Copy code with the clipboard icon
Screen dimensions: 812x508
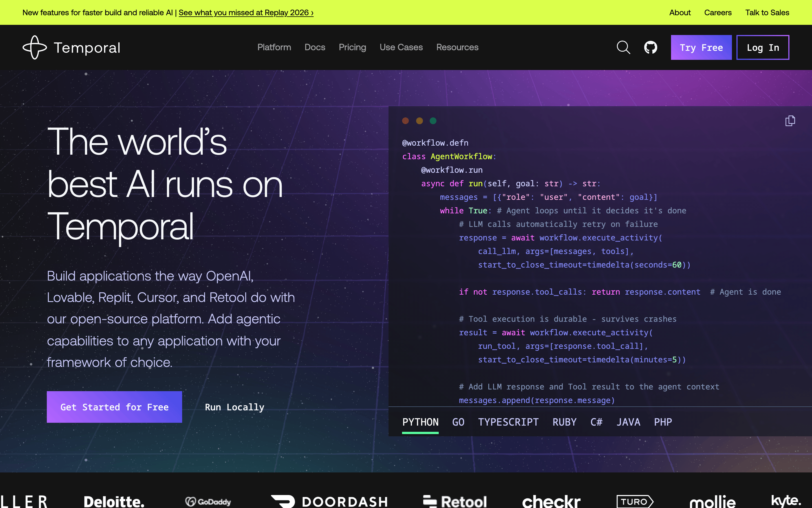(x=790, y=121)
